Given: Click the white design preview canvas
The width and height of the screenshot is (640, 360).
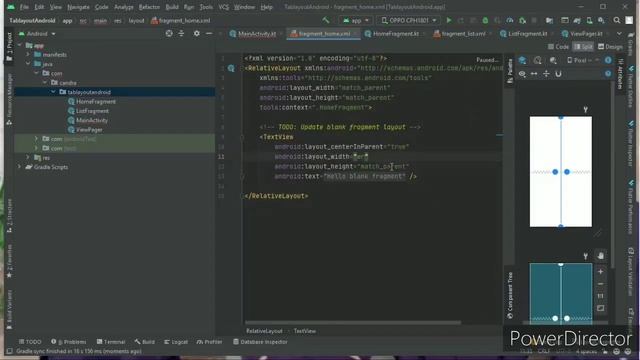Looking at the screenshot, I should [560, 171].
